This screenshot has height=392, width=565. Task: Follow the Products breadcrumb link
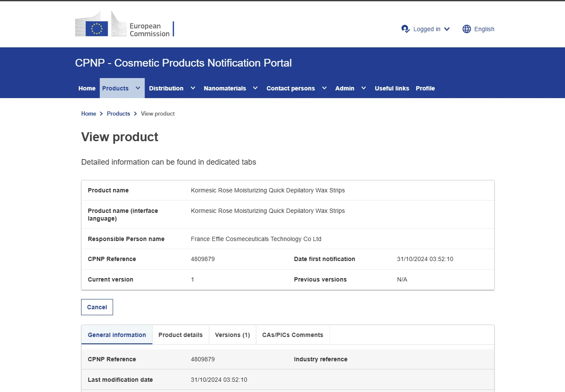pyautogui.click(x=118, y=113)
